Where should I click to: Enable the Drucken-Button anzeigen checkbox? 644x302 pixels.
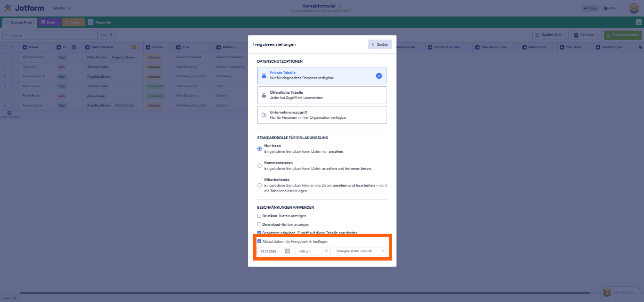tap(259, 216)
